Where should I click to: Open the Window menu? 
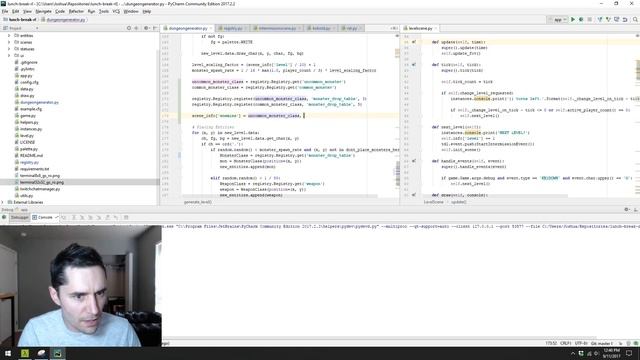point(131,11)
